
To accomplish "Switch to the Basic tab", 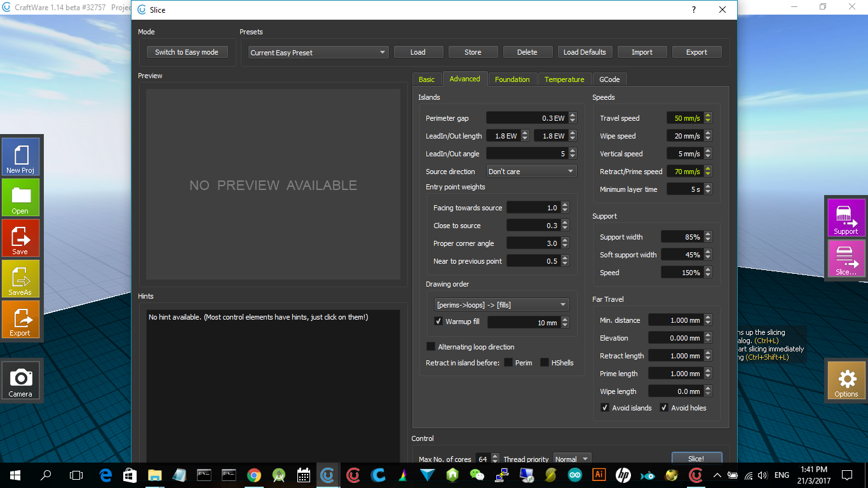I will coord(426,79).
